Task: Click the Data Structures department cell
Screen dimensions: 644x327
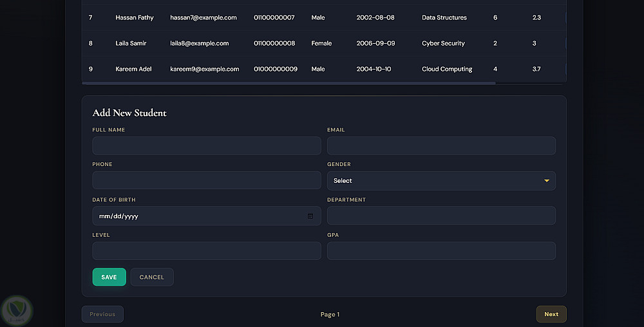Action: pos(444,17)
